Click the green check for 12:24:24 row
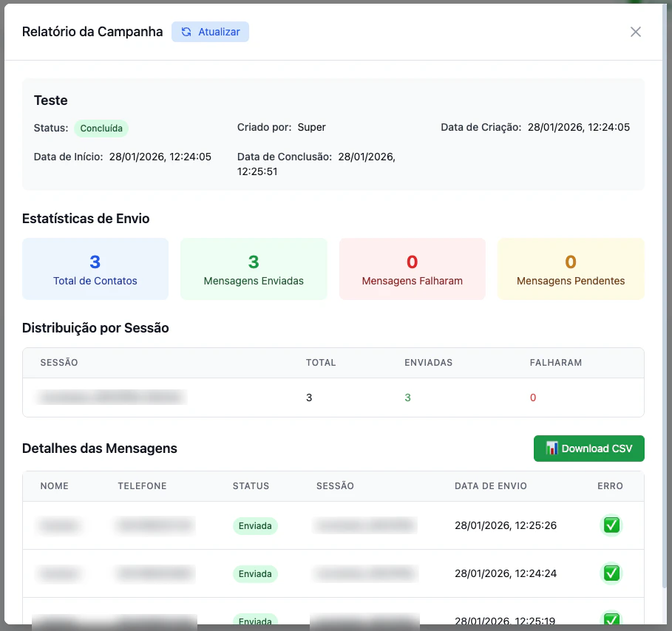Image resolution: width=672 pixels, height=631 pixels. pyautogui.click(x=611, y=573)
